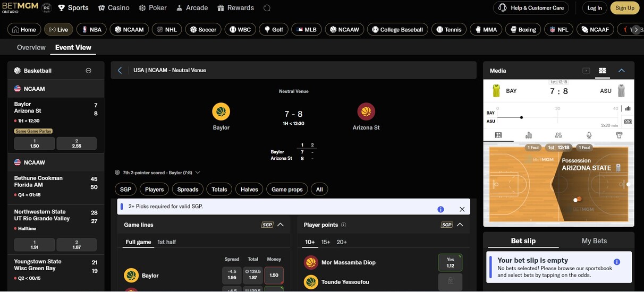Switch to 1st half game lines tab
Viewport: 644px width, 292px height.
(x=166, y=242)
